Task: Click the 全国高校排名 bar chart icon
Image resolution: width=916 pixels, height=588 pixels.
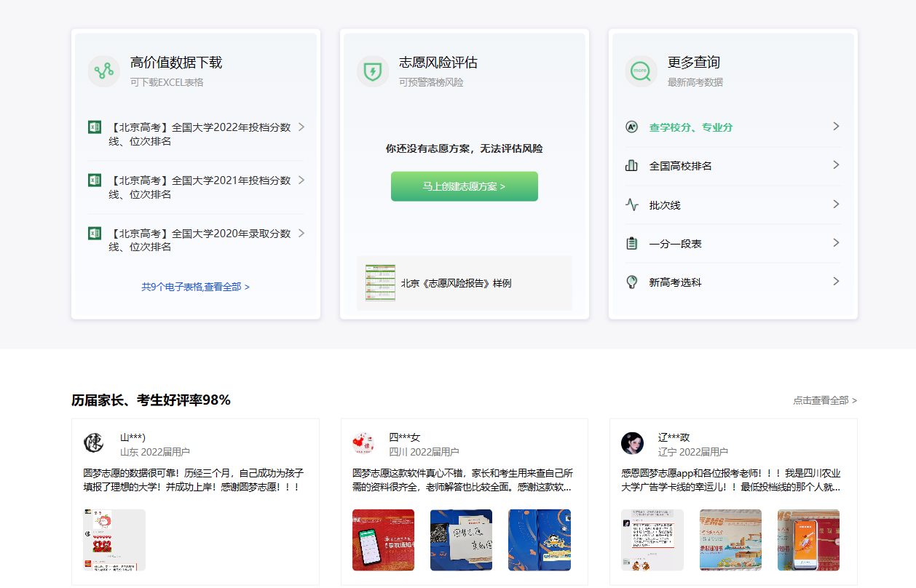Action: click(631, 166)
